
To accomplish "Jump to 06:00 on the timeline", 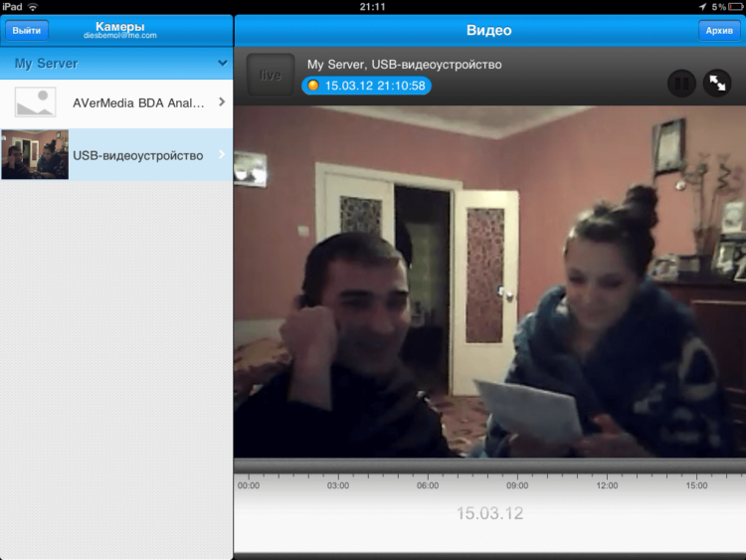I will 428,485.
